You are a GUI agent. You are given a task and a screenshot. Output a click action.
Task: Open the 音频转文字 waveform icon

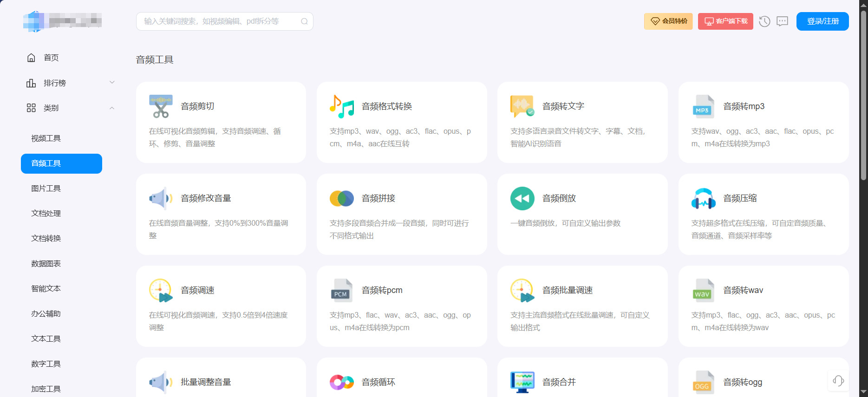point(522,106)
